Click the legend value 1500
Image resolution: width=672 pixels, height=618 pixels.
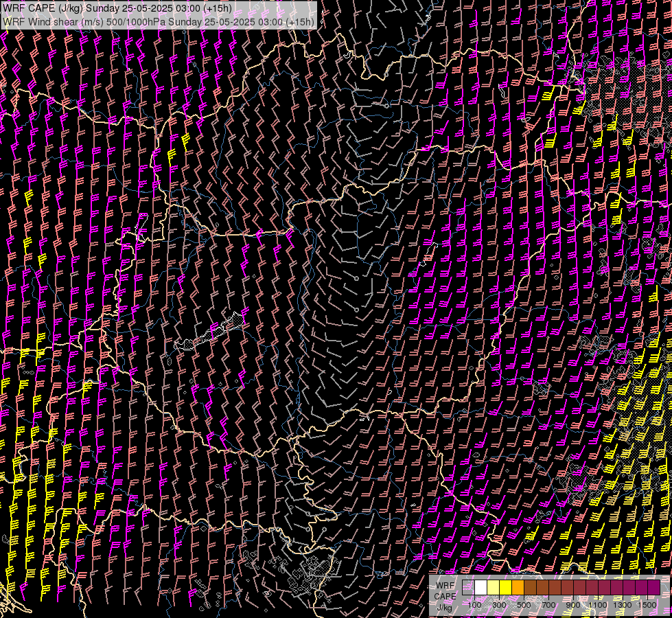click(x=647, y=605)
